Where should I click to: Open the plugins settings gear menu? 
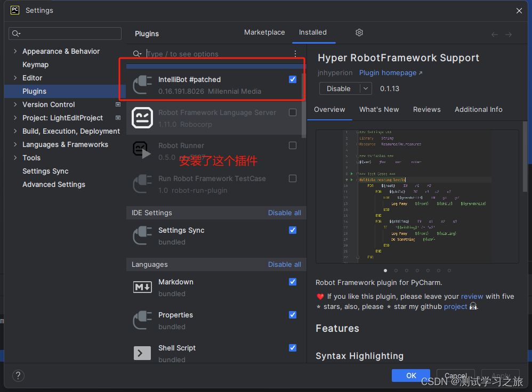[x=359, y=32]
